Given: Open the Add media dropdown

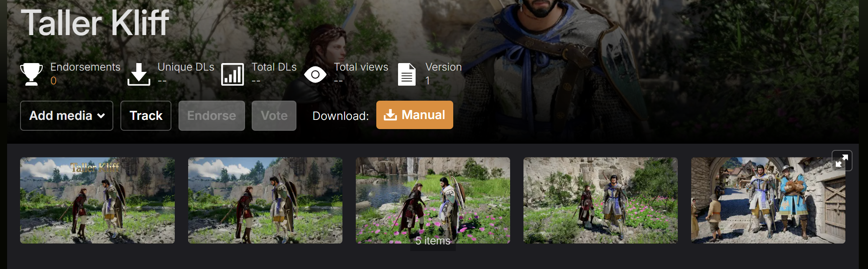Looking at the screenshot, I should (x=66, y=116).
